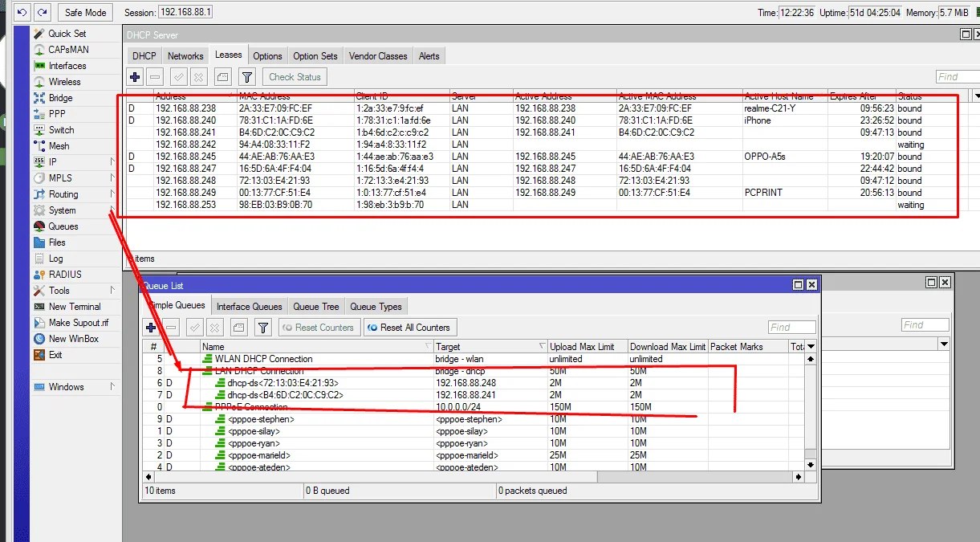Viewport: 980px width, 542px height.
Task: Click filter icon in DHCP Server toolbar
Action: [x=247, y=77]
